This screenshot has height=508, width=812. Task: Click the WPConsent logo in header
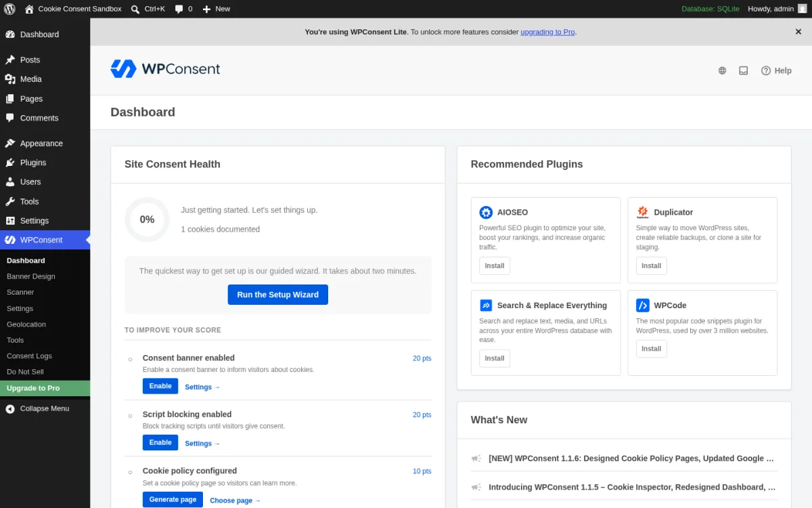tap(165, 69)
